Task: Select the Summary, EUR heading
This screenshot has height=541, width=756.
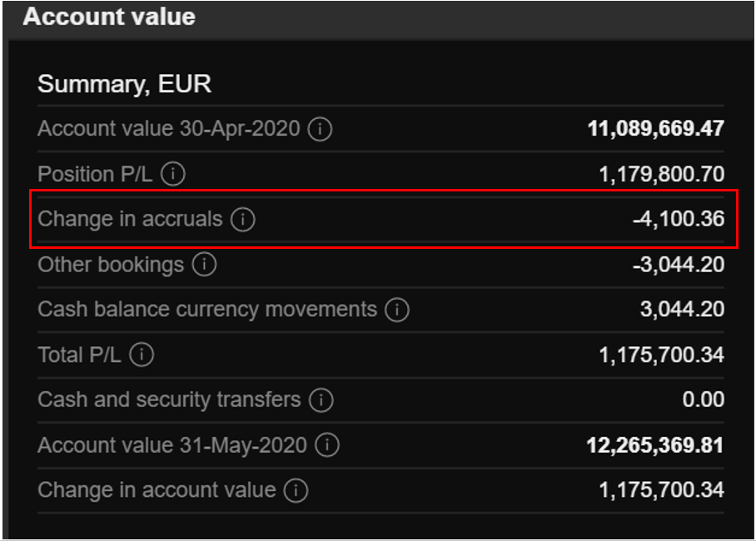Action: [124, 84]
